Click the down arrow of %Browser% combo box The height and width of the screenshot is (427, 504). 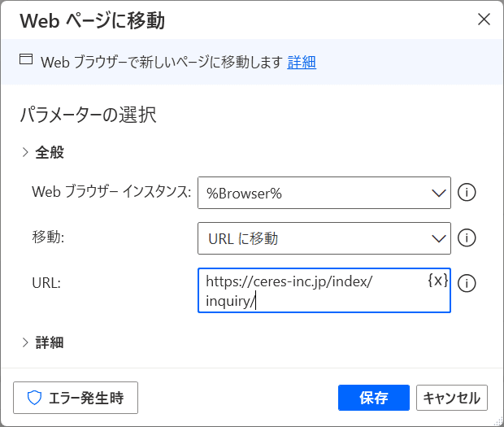pos(439,193)
